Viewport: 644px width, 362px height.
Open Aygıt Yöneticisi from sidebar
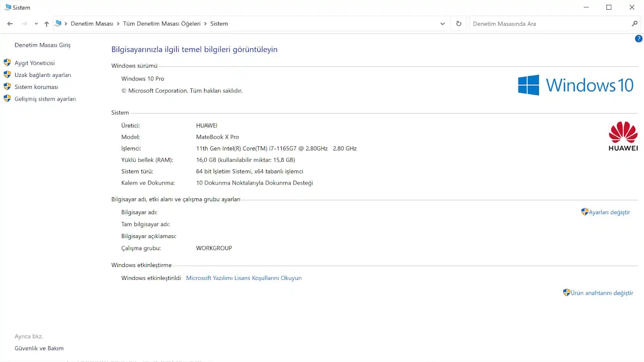point(35,63)
